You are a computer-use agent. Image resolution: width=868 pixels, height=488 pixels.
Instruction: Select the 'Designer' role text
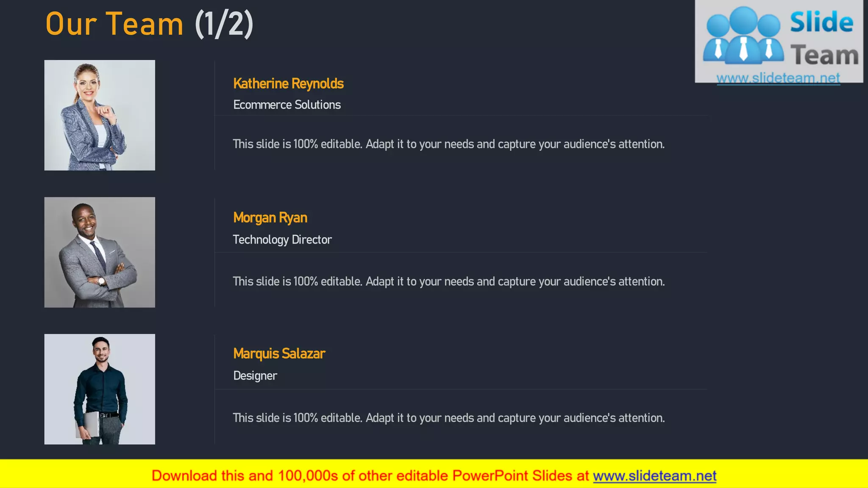255,376
